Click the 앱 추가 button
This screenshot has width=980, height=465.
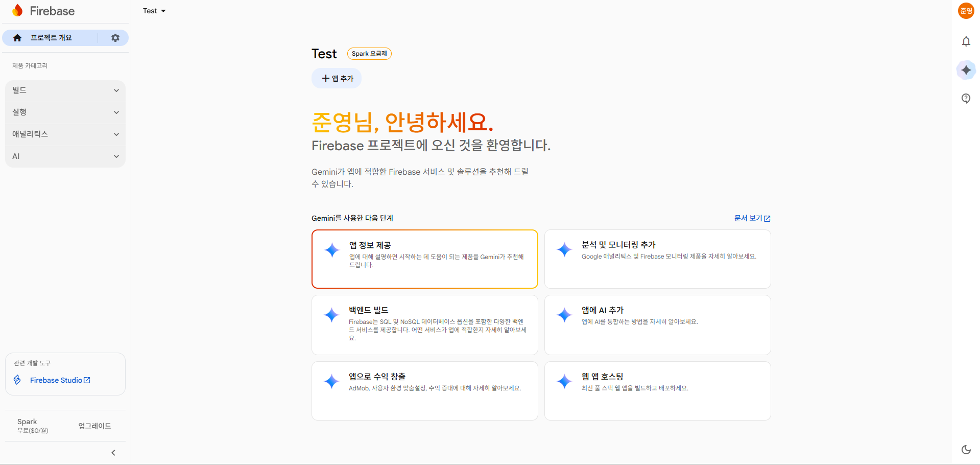coord(337,78)
